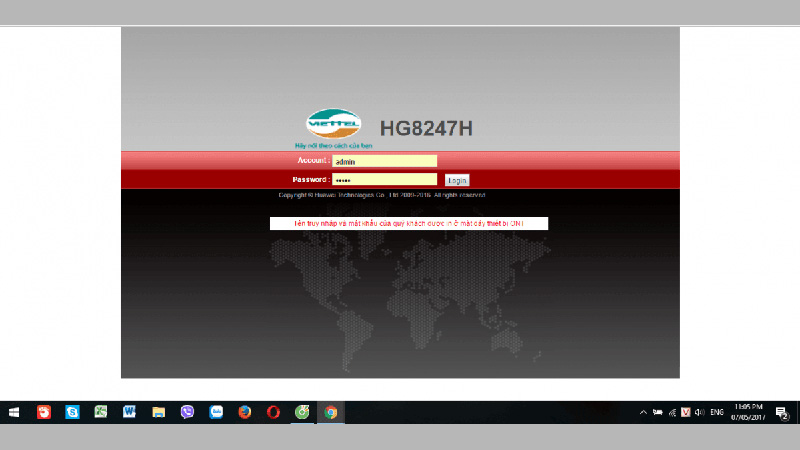
Task: Open Viber from the taskbar
Action: (187, 412)
